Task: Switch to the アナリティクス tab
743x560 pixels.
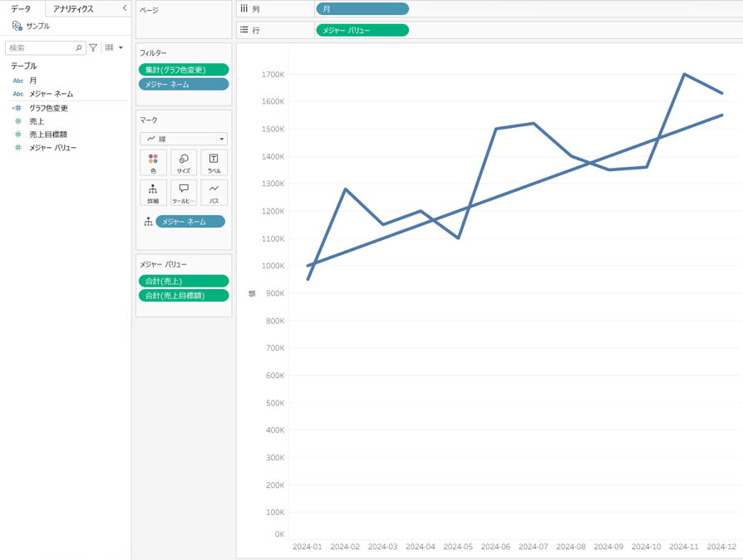Action: point(73,8)
